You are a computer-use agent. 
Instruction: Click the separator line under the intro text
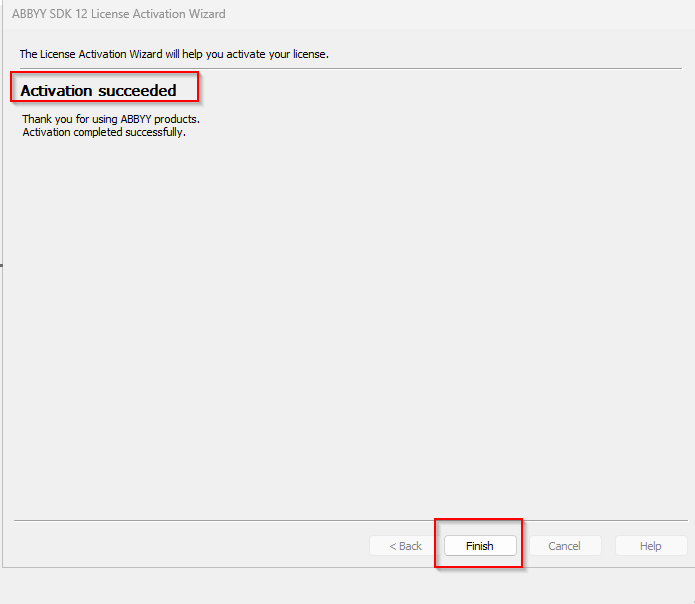(x=350, y=68)
